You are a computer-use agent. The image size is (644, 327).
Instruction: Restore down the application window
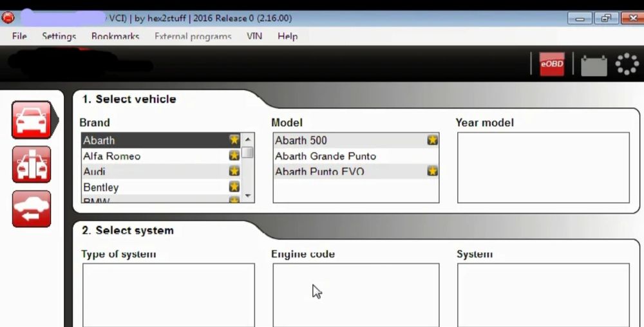click(606, 18)
